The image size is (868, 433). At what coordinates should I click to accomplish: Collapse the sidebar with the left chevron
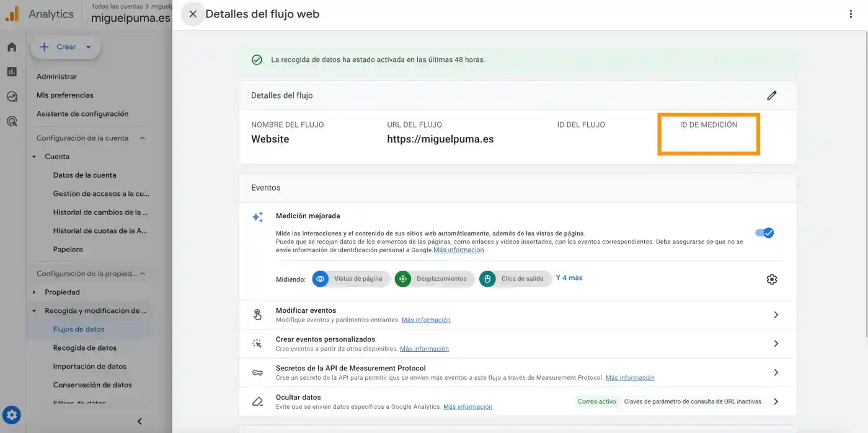pyautogui.click(x=139, y=421)
